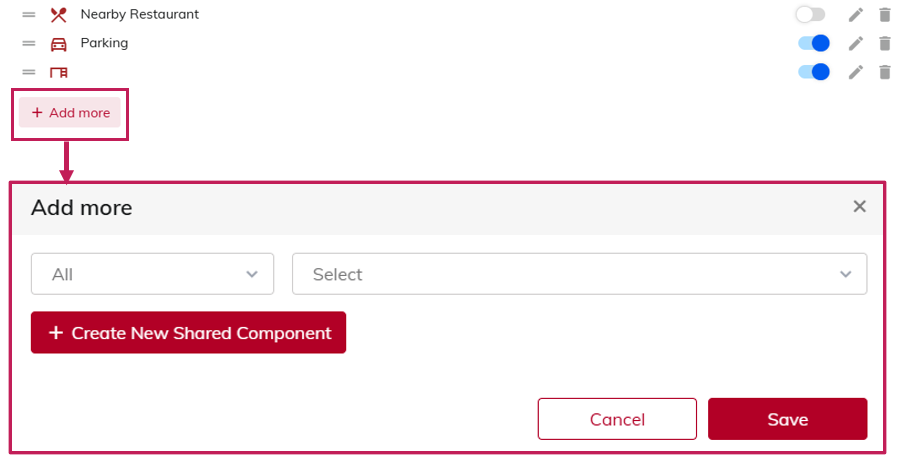Image resolution: width=905 pixels, height=460 pixels.
Task: Close the Add more dialog
Action: pos(859,207)
